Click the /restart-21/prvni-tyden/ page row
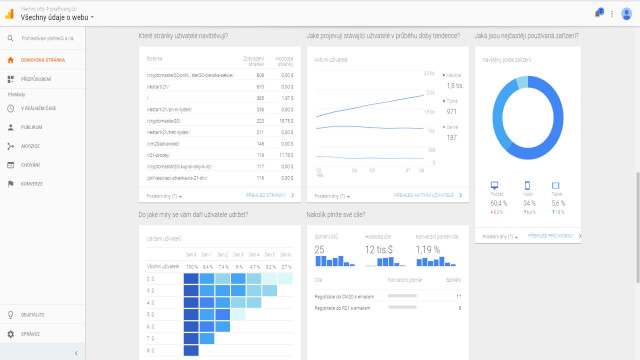This screenshot has height=360, width=640. coord(220,110)
